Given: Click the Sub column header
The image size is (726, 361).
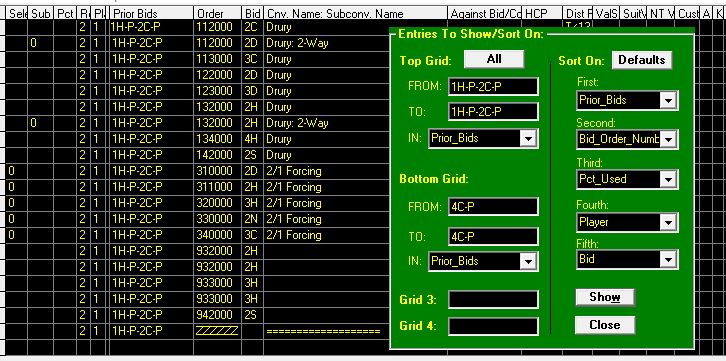Looking at the screenshot, I should [41, 14].
